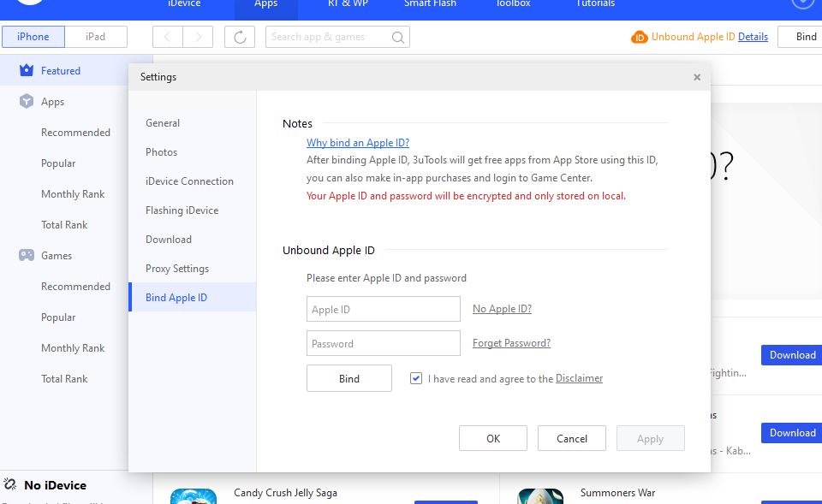Select Recommended under Games

click(x=75, y=286)
